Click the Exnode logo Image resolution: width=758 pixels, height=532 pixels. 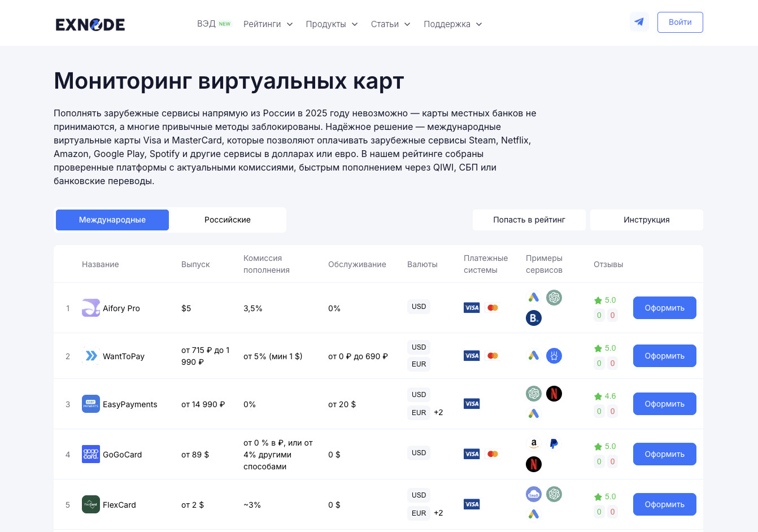(x=90, y=24)
